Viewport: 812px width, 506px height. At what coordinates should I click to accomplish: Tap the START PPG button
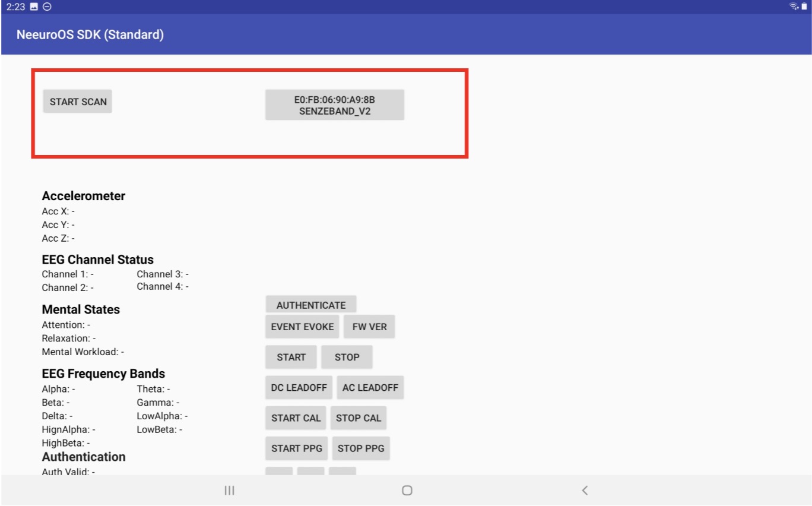(296, 448)
